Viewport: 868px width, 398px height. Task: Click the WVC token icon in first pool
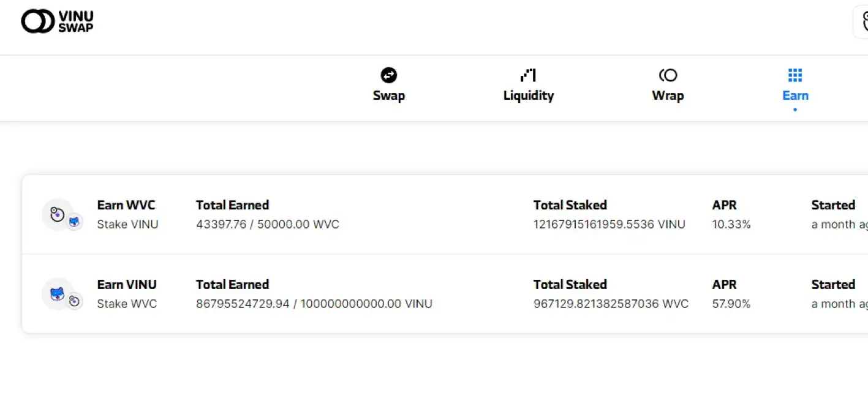pos(57,214)
